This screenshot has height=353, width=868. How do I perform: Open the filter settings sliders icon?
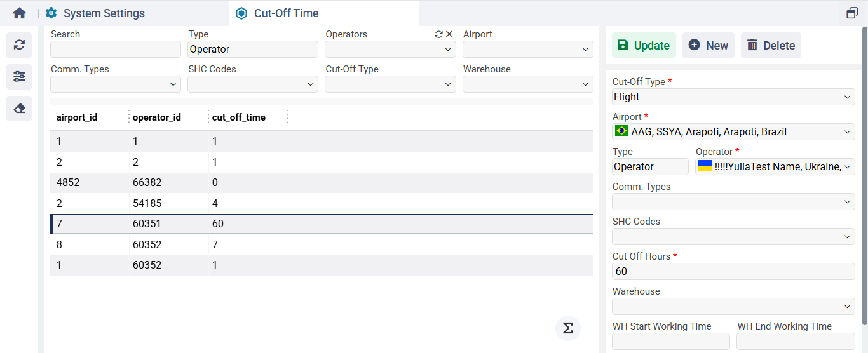pyautogui.click(x=19, y=77)
